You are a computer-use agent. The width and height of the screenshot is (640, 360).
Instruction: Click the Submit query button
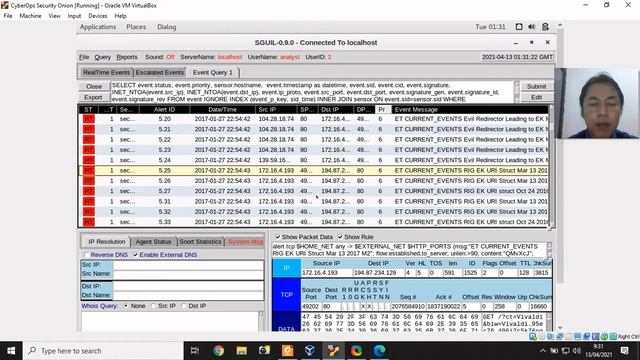pos(536,87)
